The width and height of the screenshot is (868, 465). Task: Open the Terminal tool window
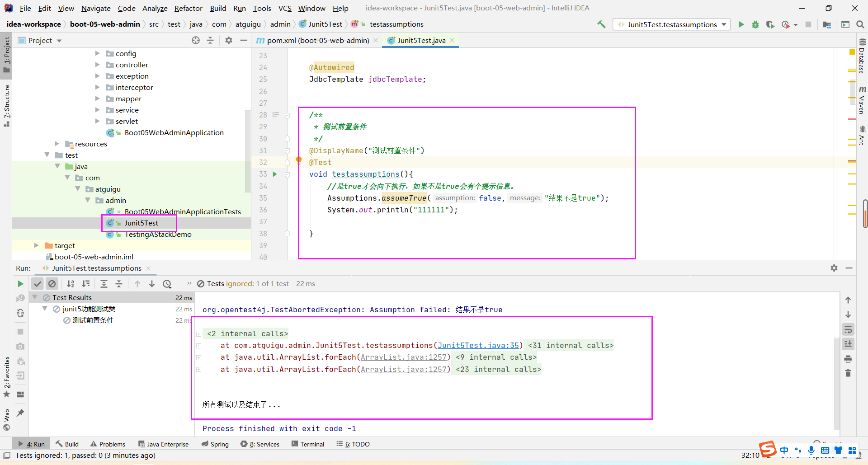pos(308,444)
